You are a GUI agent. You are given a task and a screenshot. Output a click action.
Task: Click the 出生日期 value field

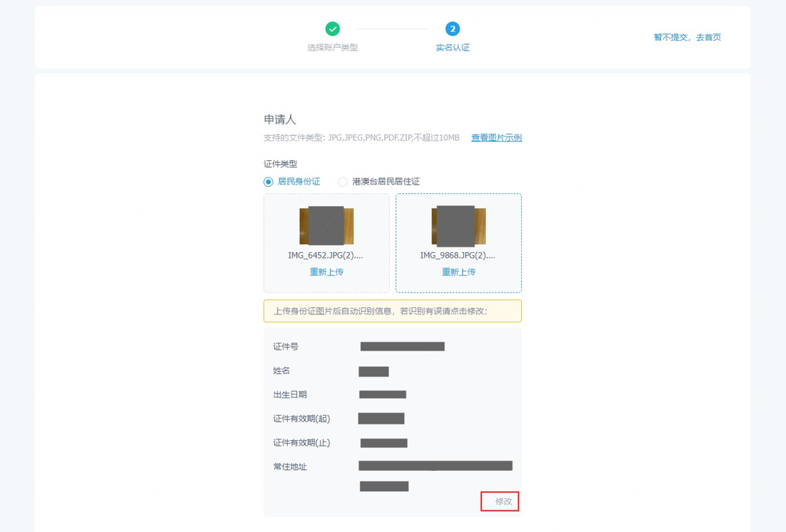pyautogui.click(x=383, y=394)
